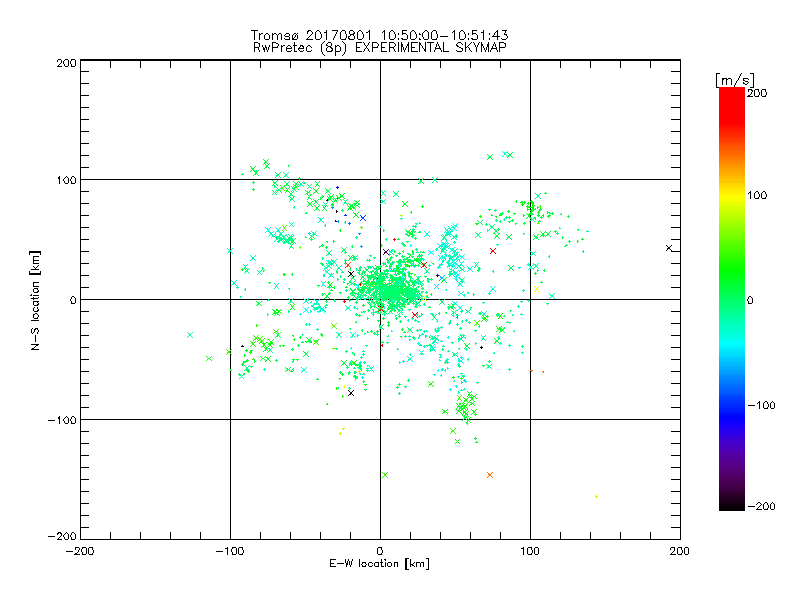Click the subtitle "RwPretec (8p) EXPERIMENTAL SKYMAP"
800x600 pixels.
380,47
